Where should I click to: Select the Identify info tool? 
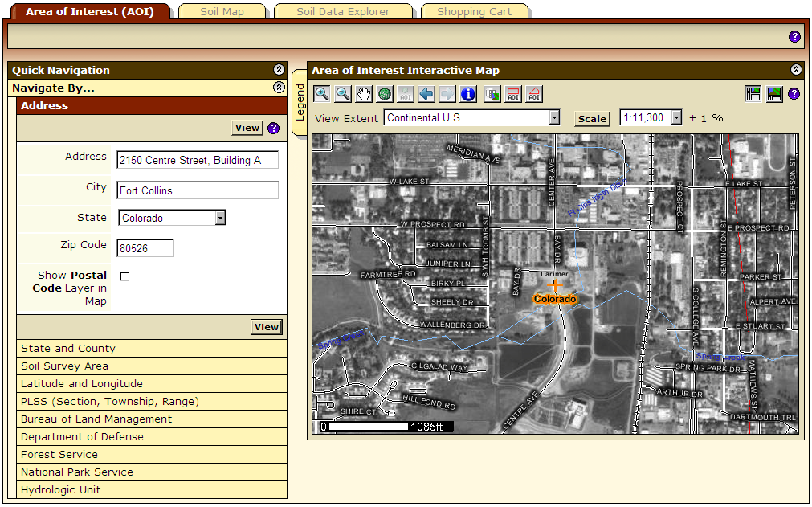tap(468, 94)
